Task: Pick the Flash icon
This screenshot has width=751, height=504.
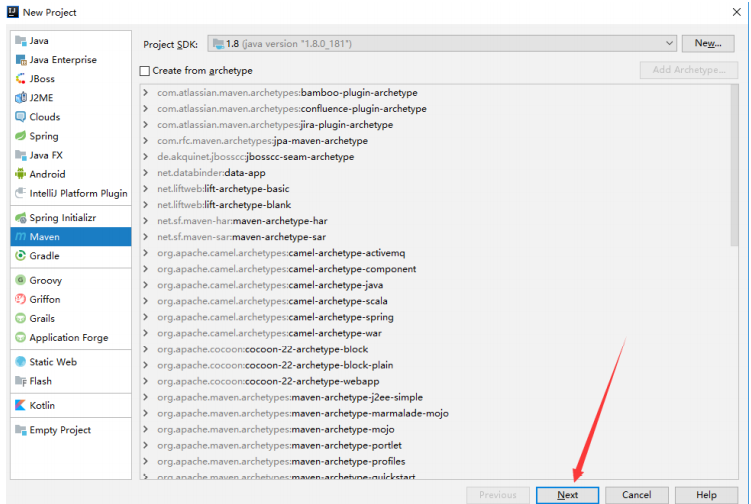Action: [21, 381]
